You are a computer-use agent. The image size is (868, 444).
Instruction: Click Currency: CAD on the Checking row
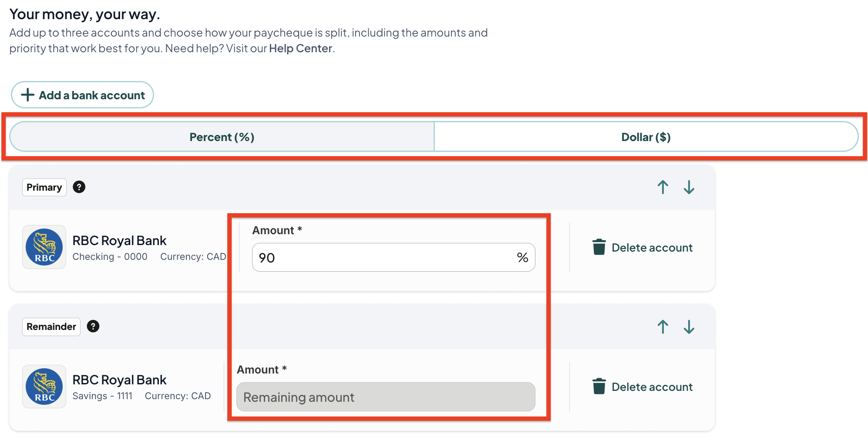tap(193, 257)
